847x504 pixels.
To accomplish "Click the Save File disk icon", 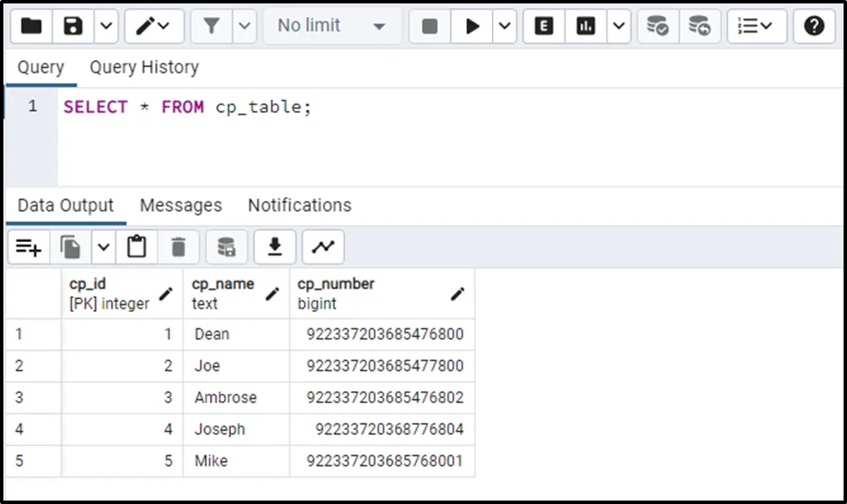I will pos(72,26).
